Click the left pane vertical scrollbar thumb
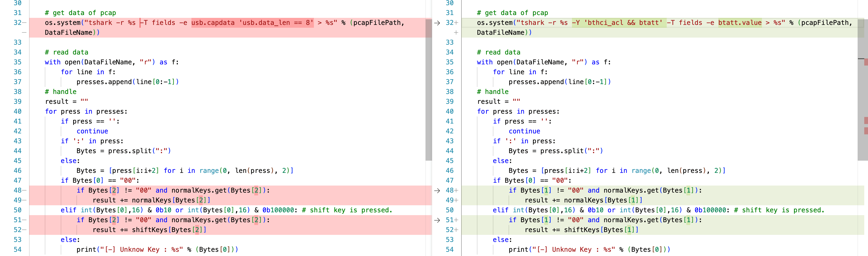Image resolution: width=868 pixels, height=256 pixels. click(429, 90)
